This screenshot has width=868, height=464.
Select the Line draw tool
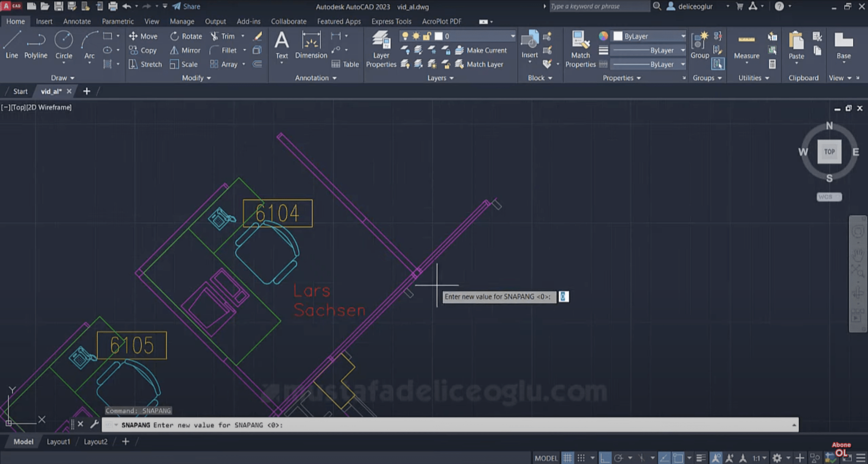[11, 45]
